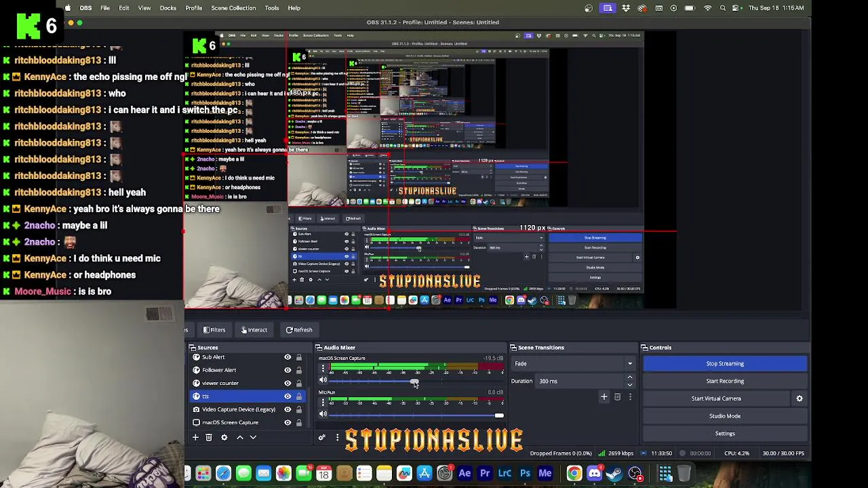The height and width of the screenshot is (488, 868).
Task: Open transition properties three dots
Action: pyautogui.click(x=630, y=397)
